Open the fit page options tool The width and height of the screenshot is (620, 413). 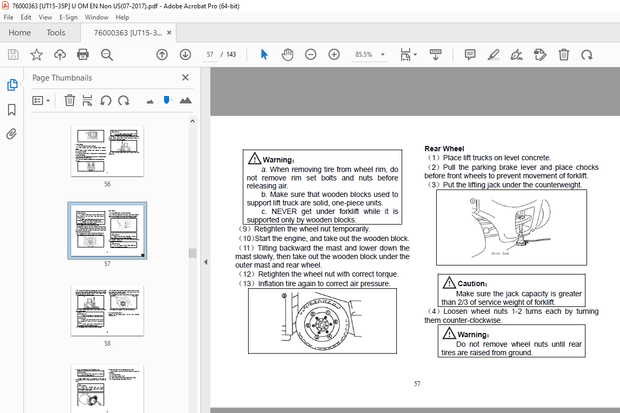pos(408,55)
